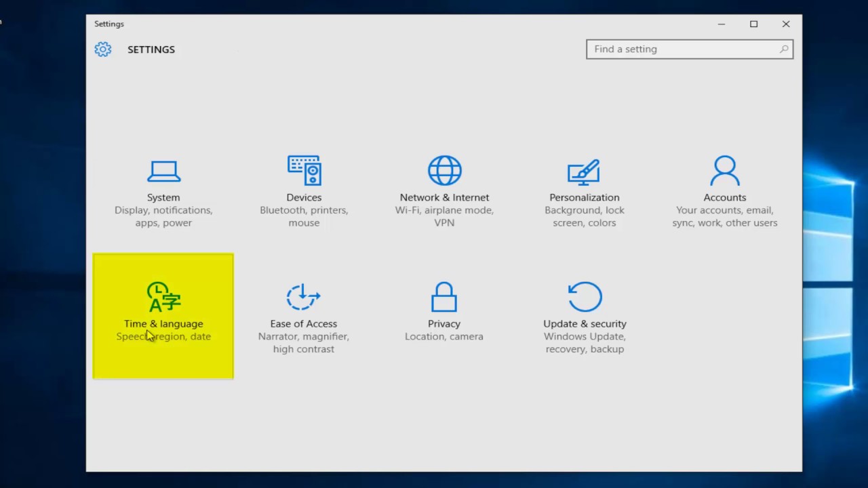868x488 pixels.
Task: Select the Update & security label
Action: pos(585,323)
